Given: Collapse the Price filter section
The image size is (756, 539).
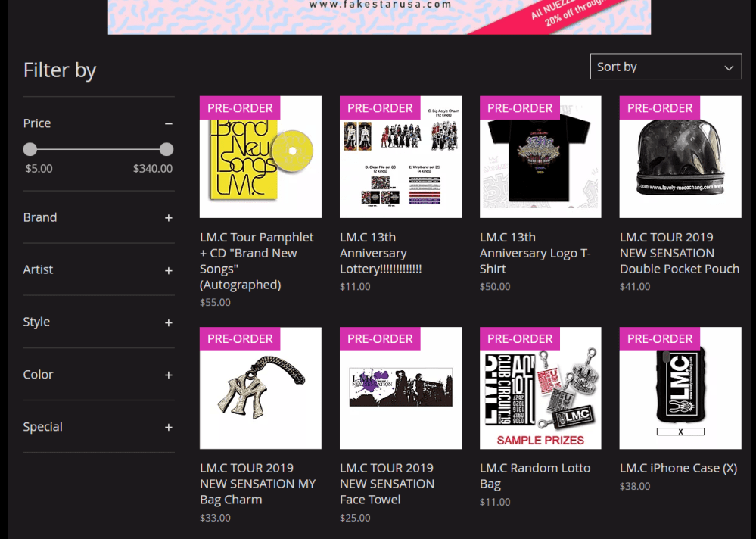Looking at the screenshot, I should [168, 123].
